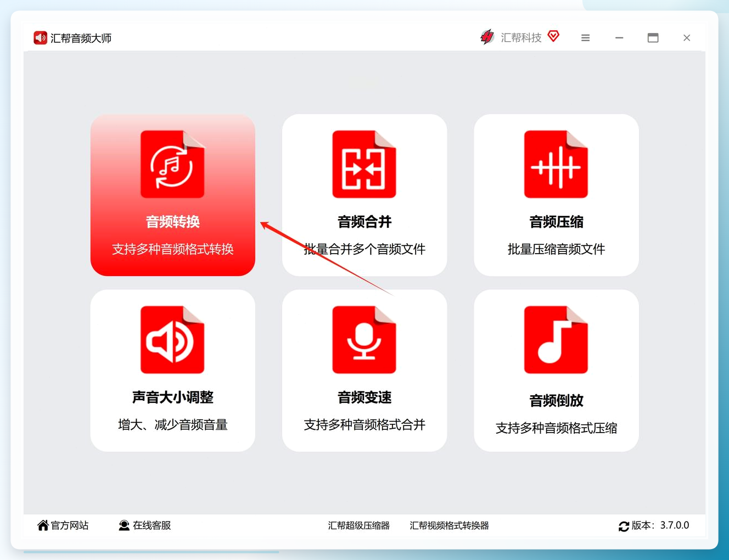
Task: Click the customer service headset icon
Action: tap(124, 525)
